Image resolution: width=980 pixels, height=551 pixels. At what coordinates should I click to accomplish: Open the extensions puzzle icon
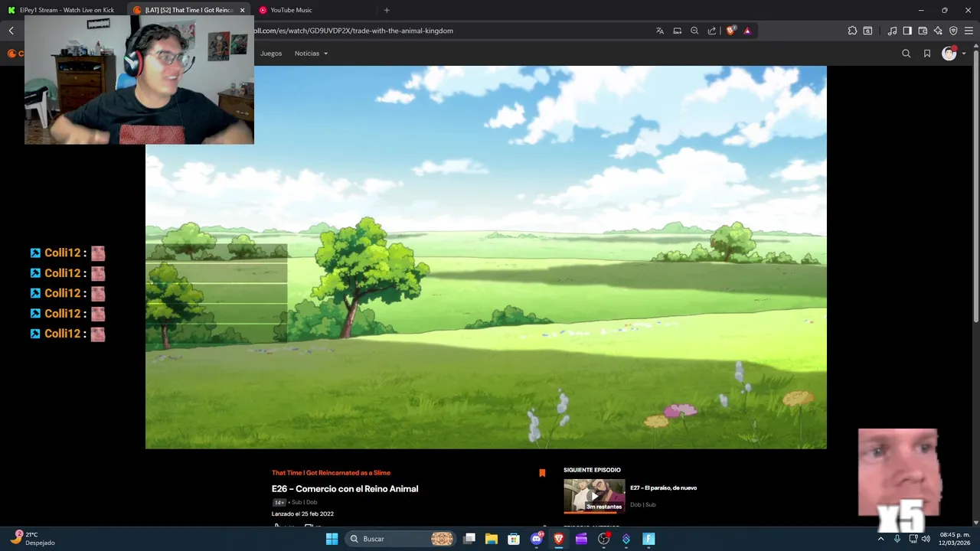tap(852, 31)
